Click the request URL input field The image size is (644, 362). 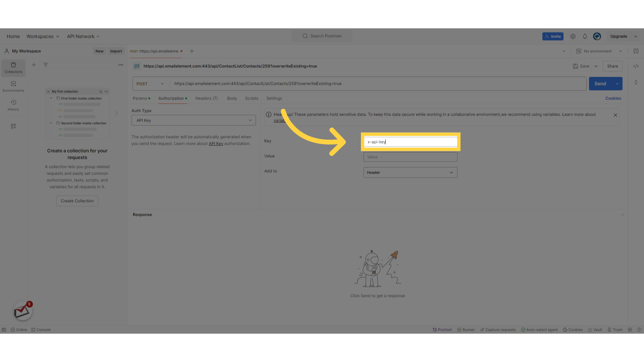click(378, 84)
